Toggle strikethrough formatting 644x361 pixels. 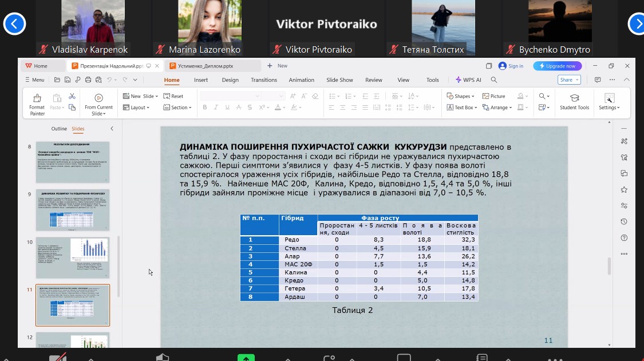click(x=239, y=107)
